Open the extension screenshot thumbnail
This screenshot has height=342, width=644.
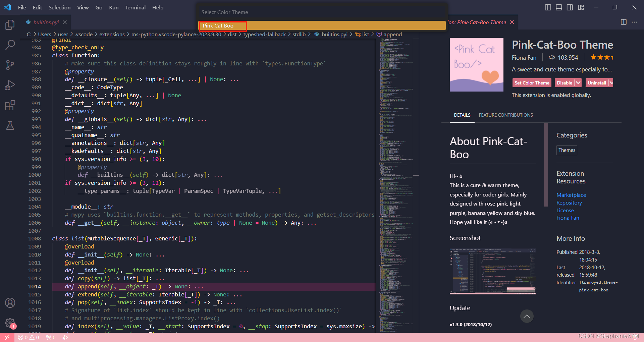tap(492, 271)
